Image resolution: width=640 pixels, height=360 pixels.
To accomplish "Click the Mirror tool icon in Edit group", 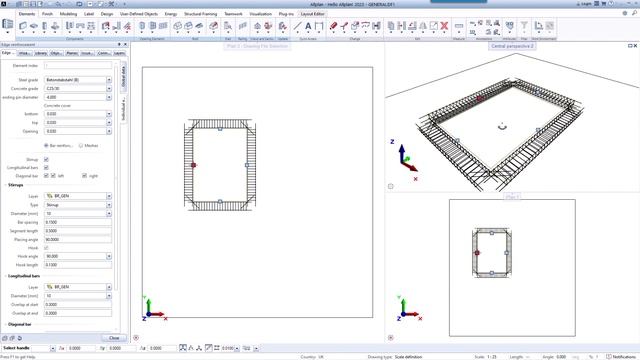I will pyautogui.click(x=423, y=27).
